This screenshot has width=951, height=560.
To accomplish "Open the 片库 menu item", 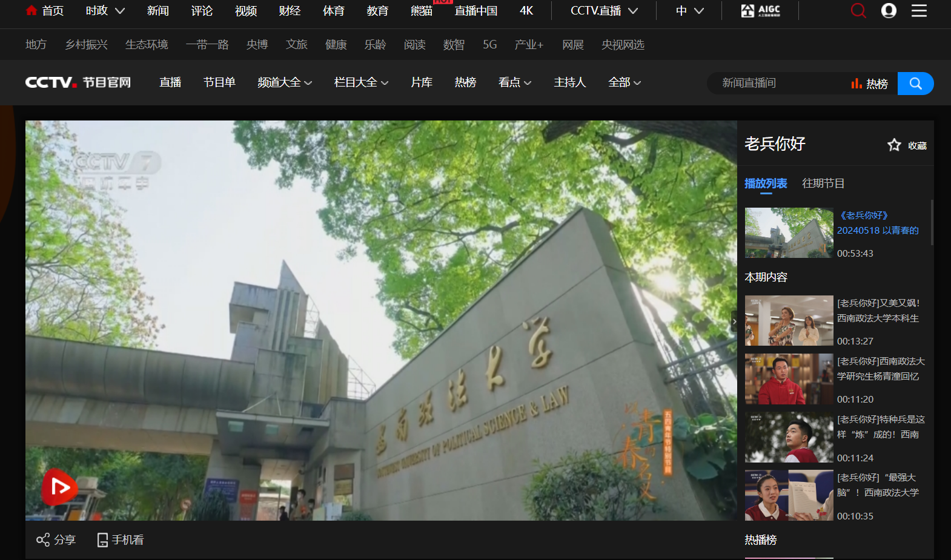I will (x=422, y=82).
